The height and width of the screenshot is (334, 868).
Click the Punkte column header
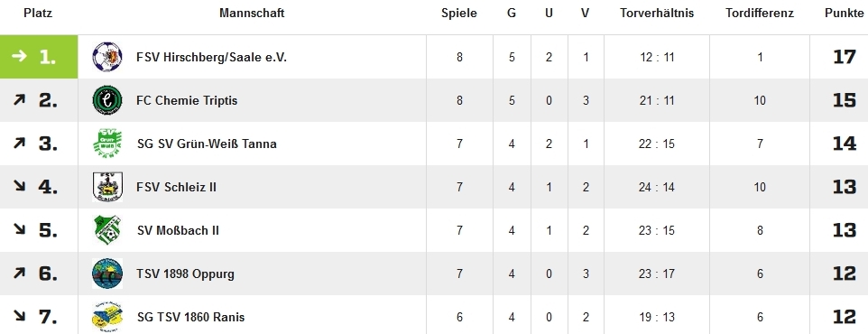point(845,14)
